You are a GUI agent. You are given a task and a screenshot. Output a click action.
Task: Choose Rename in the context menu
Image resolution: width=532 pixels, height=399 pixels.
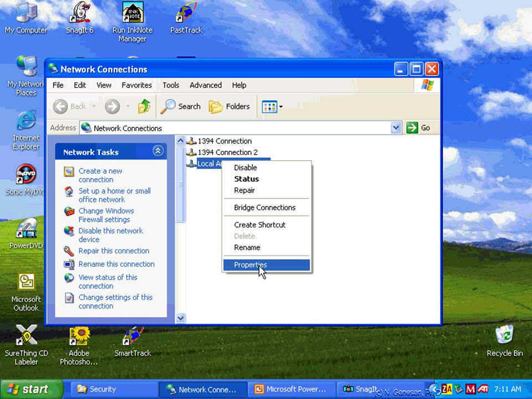point(267,248)
